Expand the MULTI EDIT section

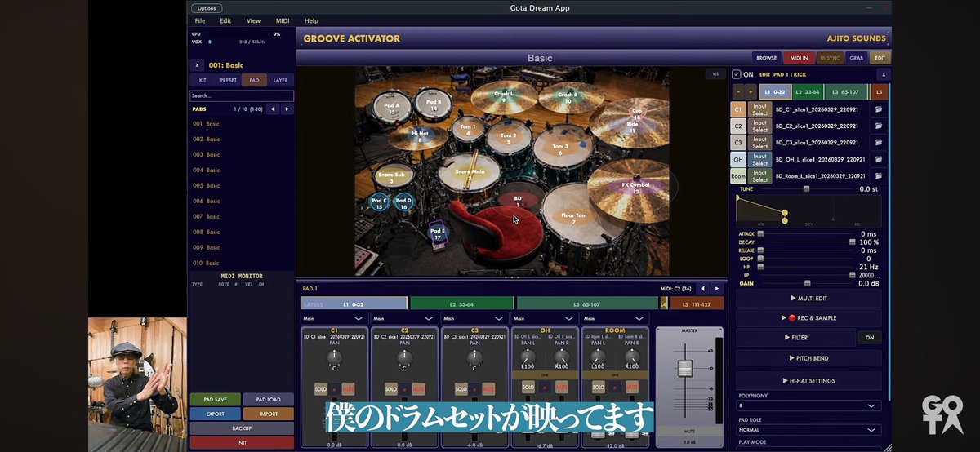point(808,299)
